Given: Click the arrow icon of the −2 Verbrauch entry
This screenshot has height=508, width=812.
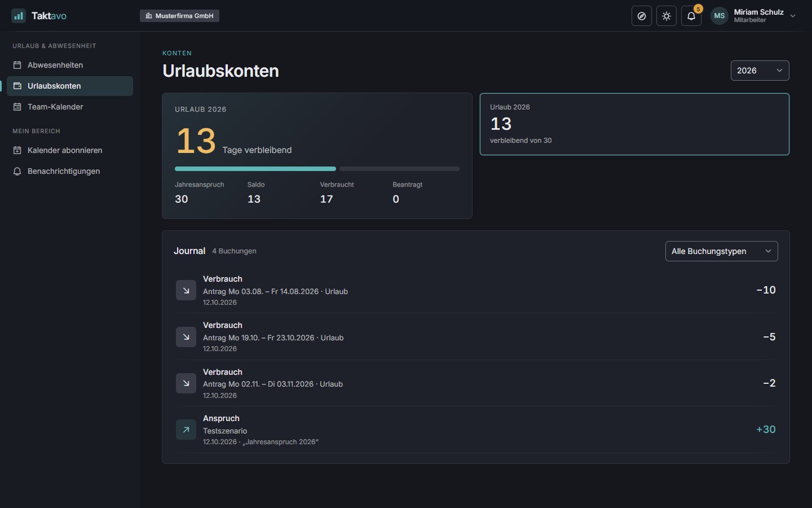Looking at the screenshot, I should click(186, 383).
